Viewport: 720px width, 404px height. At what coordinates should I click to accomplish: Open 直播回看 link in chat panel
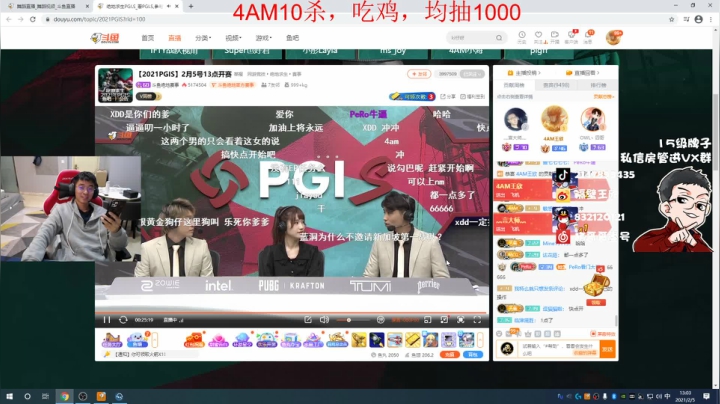(x=583, y=73)
